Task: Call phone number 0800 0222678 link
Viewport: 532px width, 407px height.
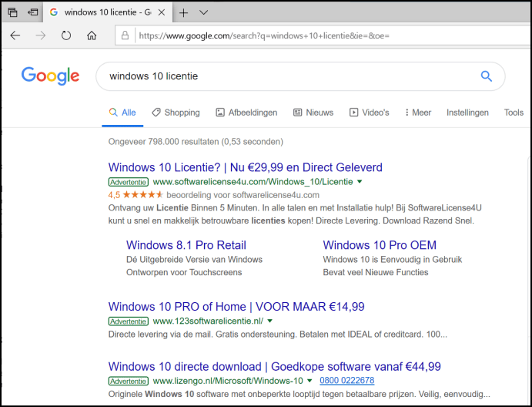Action: point(346,381)
